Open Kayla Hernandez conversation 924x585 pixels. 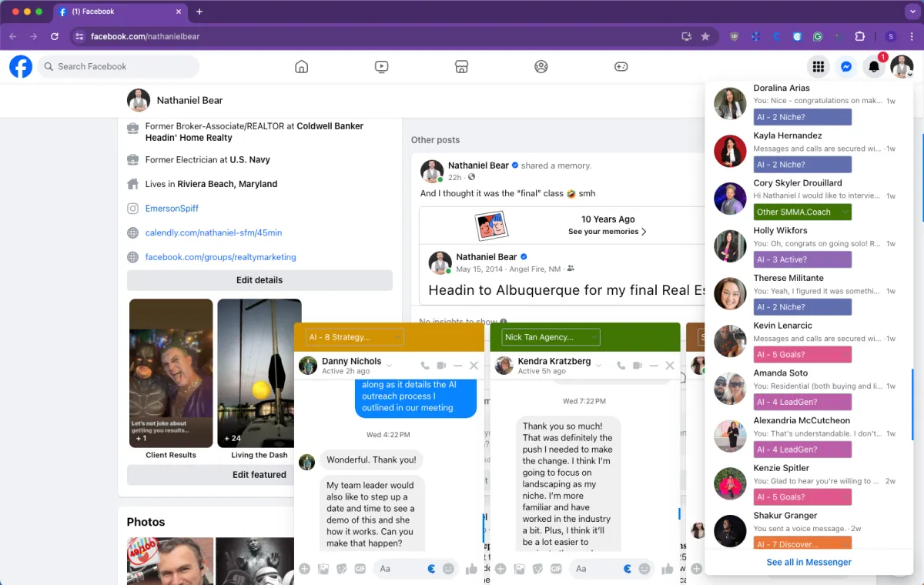point(808,152)
